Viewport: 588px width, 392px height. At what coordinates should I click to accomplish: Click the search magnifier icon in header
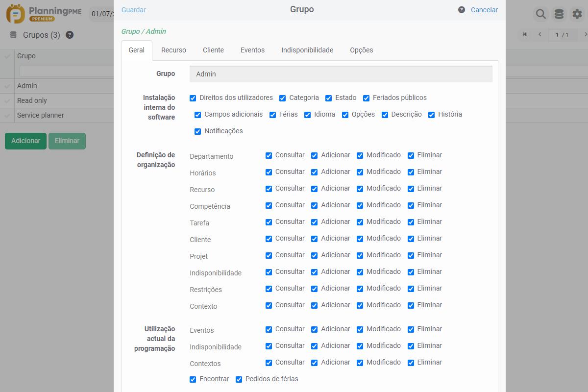[540, 14]
